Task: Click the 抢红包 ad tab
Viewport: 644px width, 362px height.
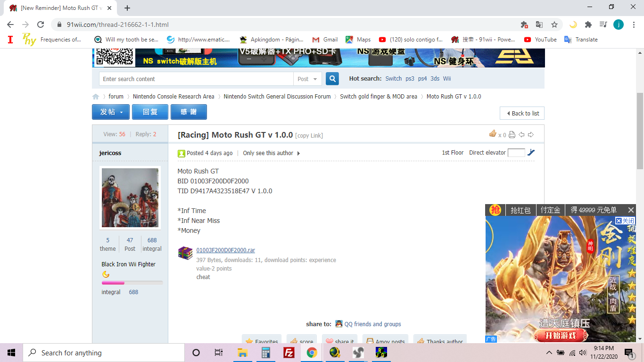Action: click(520, 210)
